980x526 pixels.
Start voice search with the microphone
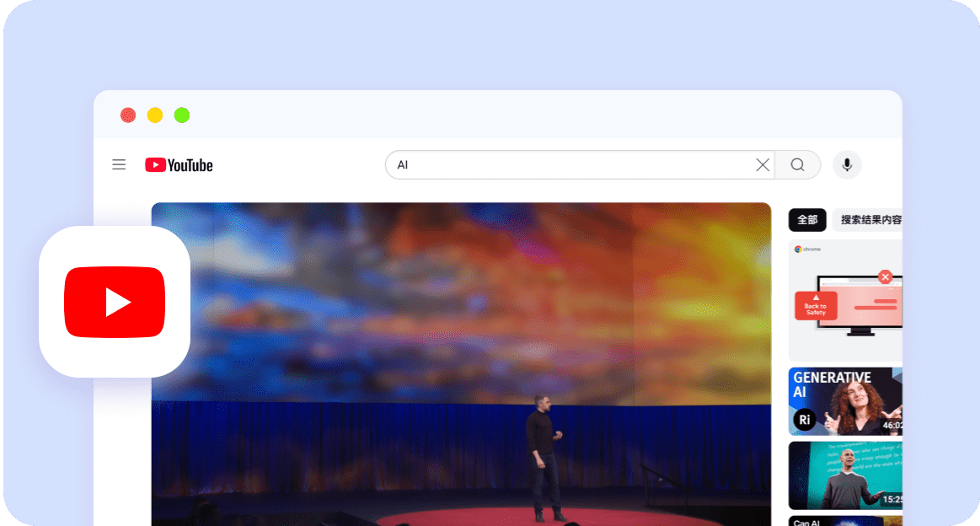click(847, 165)
